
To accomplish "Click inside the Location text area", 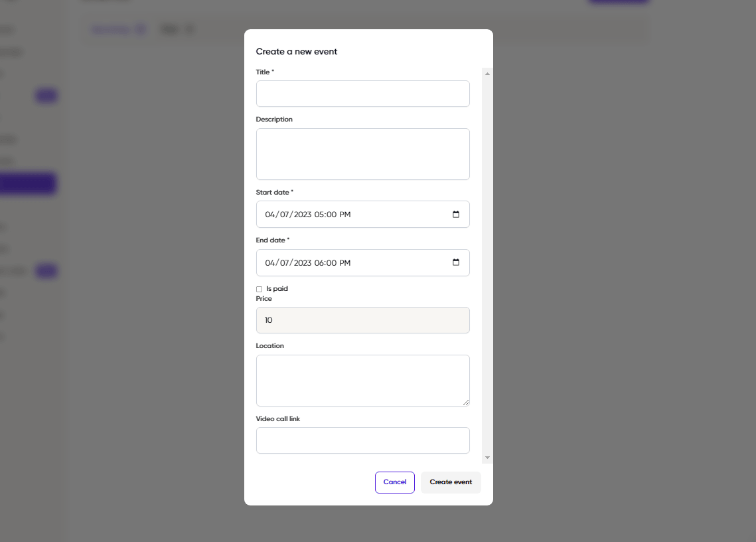I will tap(362, 381).
